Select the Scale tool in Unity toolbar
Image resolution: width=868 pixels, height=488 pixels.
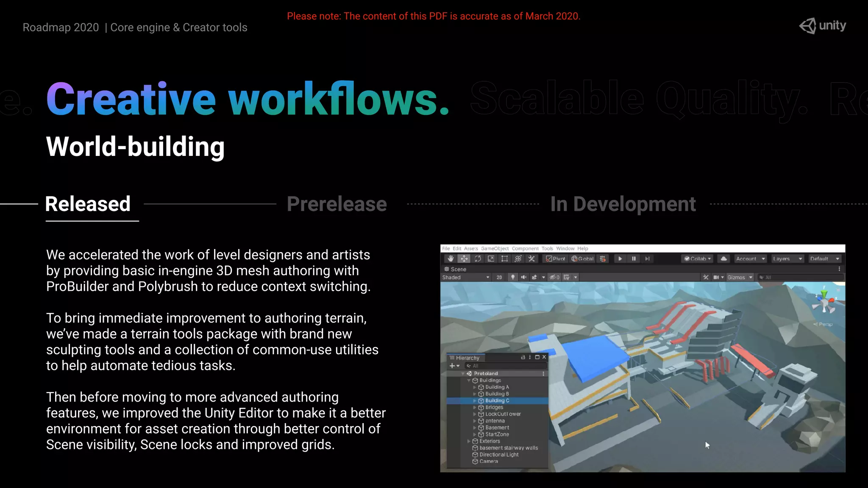[x=491, y=259]
